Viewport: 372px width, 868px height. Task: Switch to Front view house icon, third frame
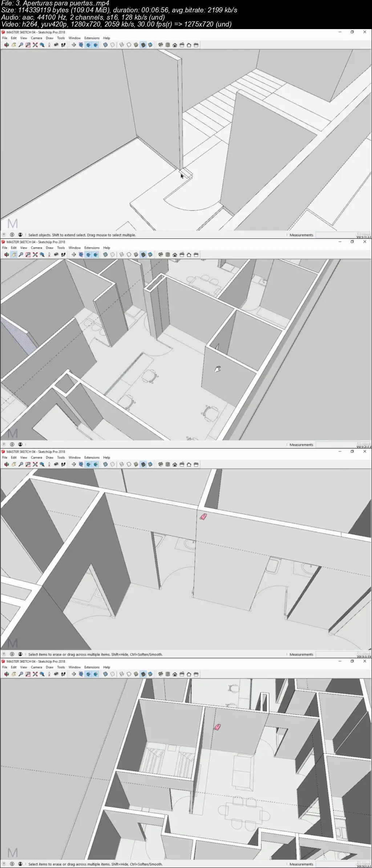click(175, 465)
